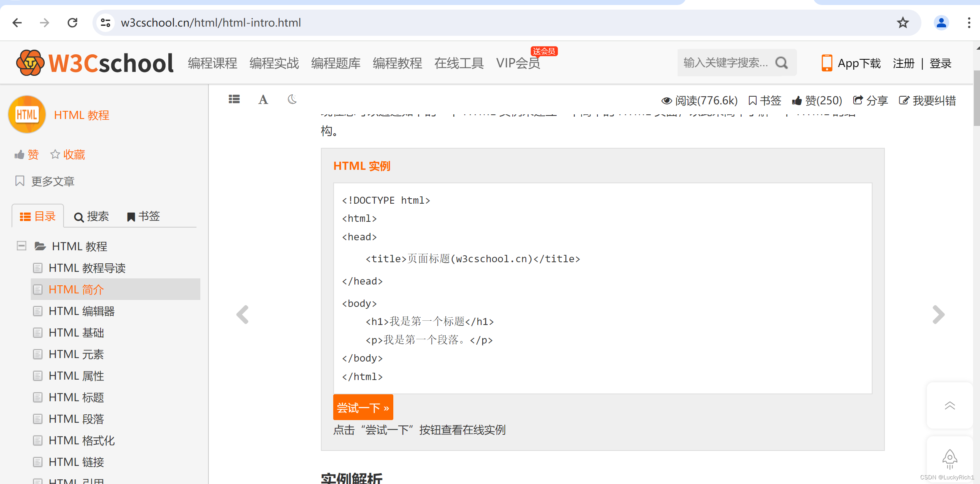Click the 分享 share button
Screen dimensions: 980x484
click(x=870, y=100)
